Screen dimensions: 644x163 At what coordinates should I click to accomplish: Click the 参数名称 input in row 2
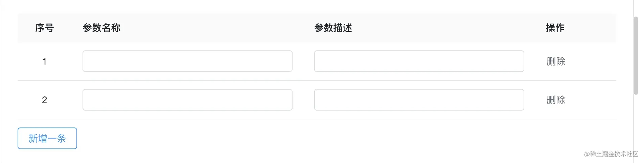coord(187,100)
